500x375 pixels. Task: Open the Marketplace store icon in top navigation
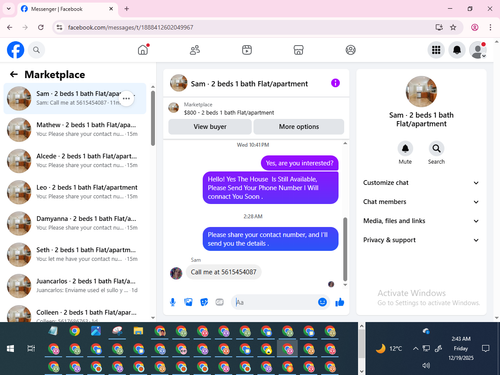(299, 50)
